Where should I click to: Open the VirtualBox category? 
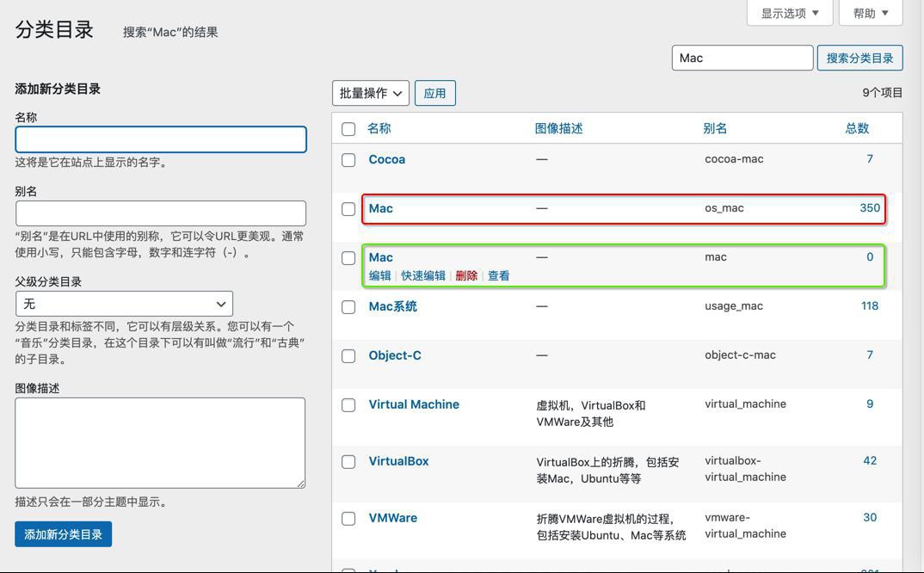pyautogui.click(x=398, y=461)
